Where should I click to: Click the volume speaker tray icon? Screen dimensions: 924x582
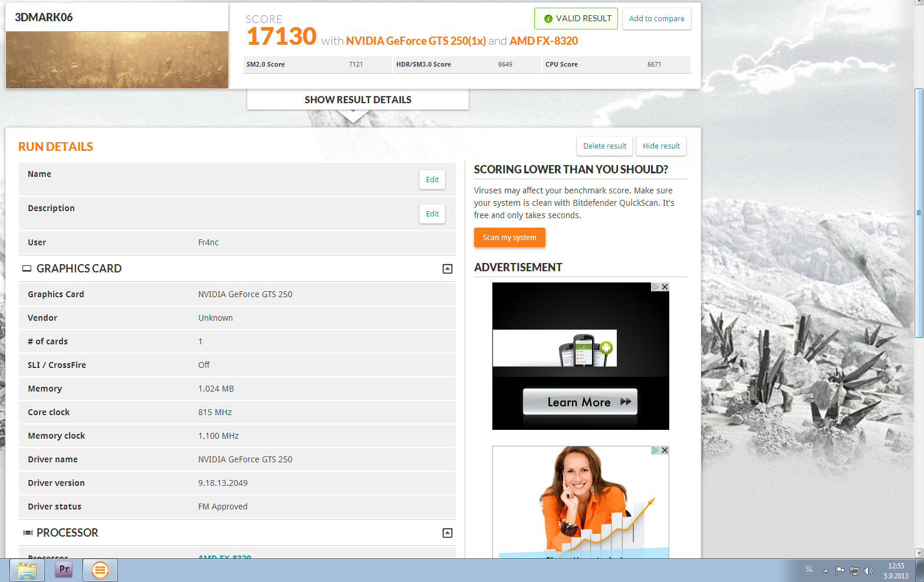(868, 570)
